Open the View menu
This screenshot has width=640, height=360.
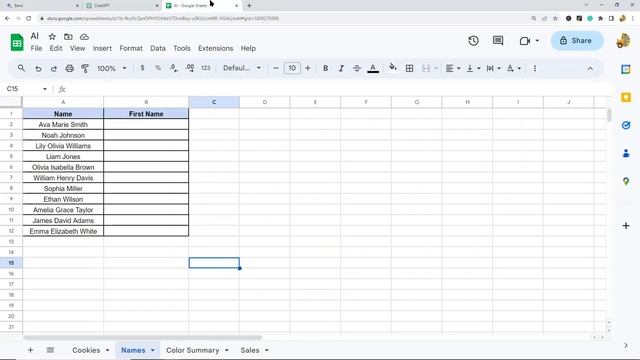pos(77,48)
